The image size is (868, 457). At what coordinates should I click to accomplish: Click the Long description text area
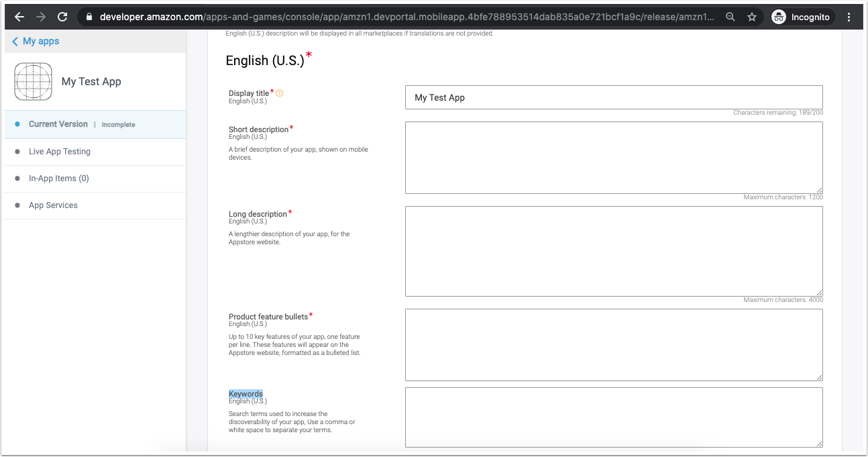point(614,251)
